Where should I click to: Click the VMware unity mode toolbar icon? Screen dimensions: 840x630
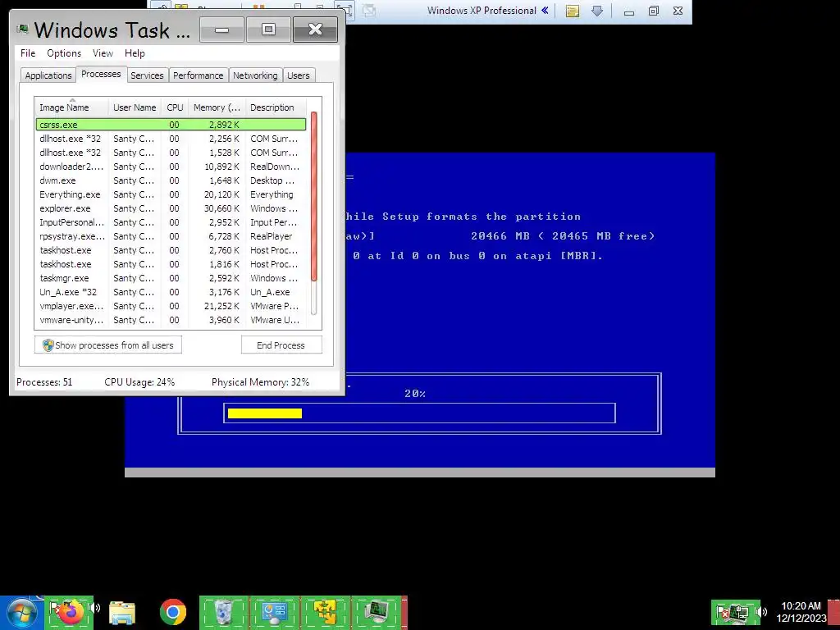[x=368, y=10]
